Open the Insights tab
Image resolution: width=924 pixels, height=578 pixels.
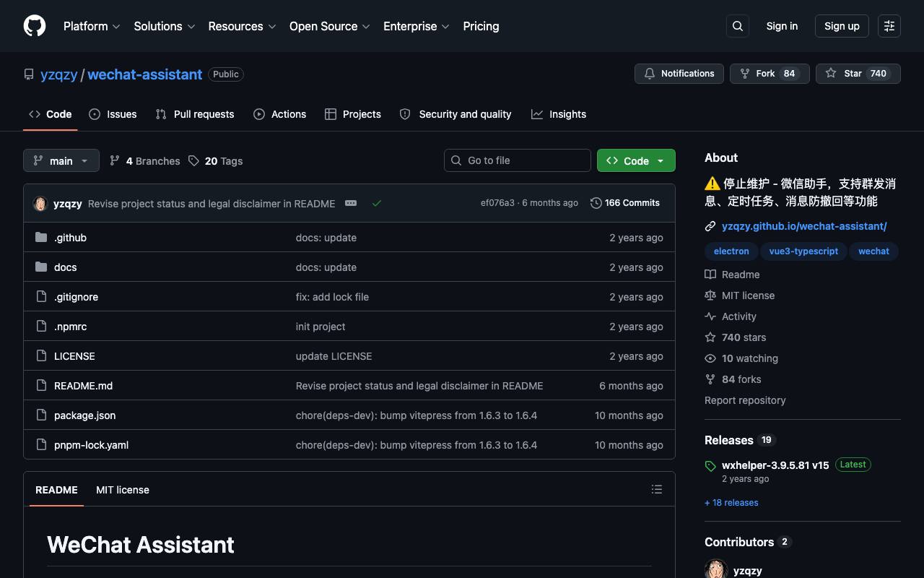[x=559, y=114]
